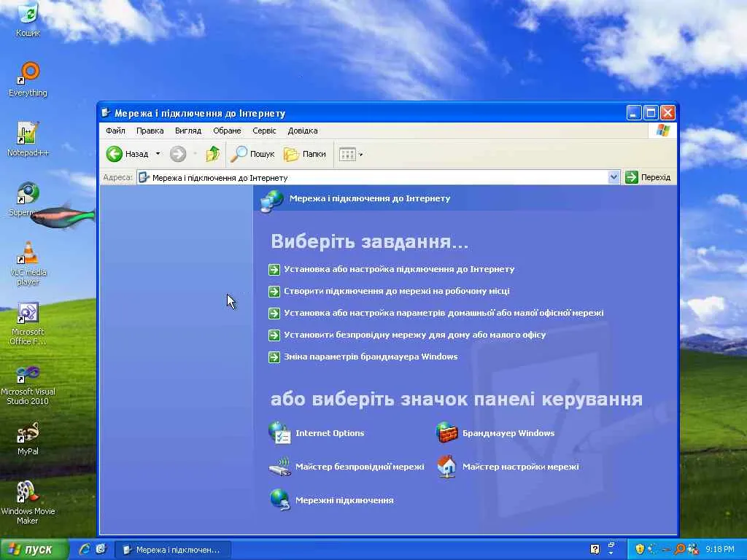Click the Брандмауер Windows firewall icon
The image size is (747, 560).
(x=446, y=433)
